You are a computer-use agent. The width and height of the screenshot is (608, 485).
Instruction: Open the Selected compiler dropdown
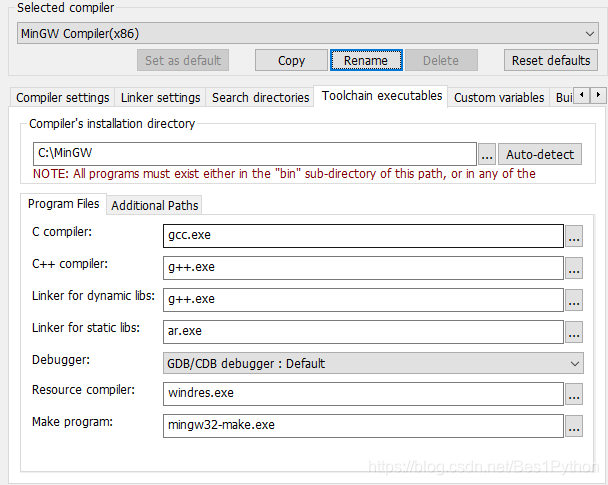(307, 33)
